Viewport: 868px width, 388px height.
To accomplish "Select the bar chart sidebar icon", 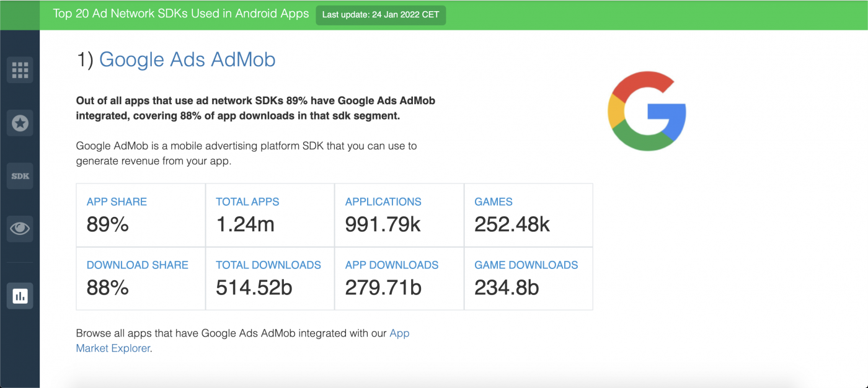I will 20,296.
